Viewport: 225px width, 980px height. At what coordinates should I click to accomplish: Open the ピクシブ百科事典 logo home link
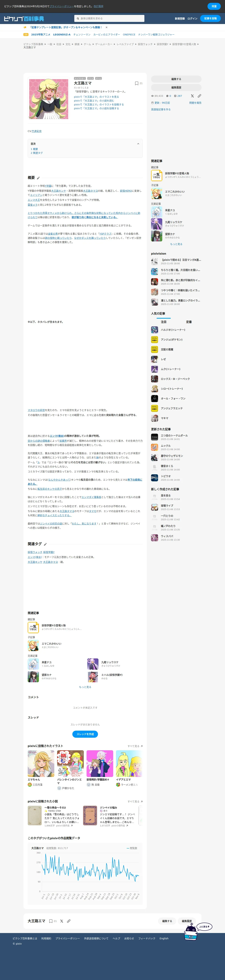tap(24, 19)
